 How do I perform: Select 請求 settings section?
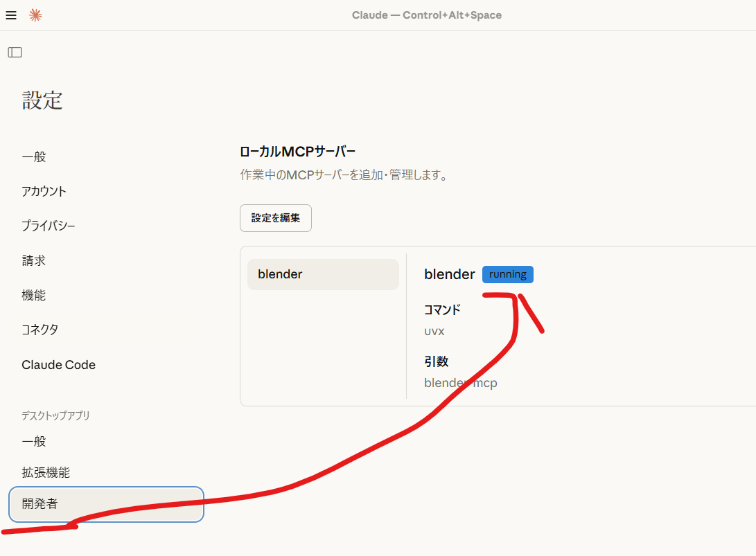pos(34,260)
